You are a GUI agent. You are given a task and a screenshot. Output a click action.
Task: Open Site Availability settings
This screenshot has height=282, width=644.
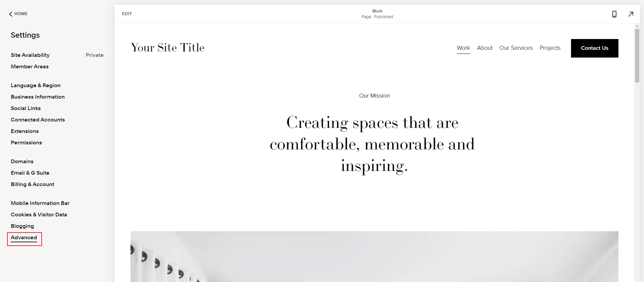point(30,55)
